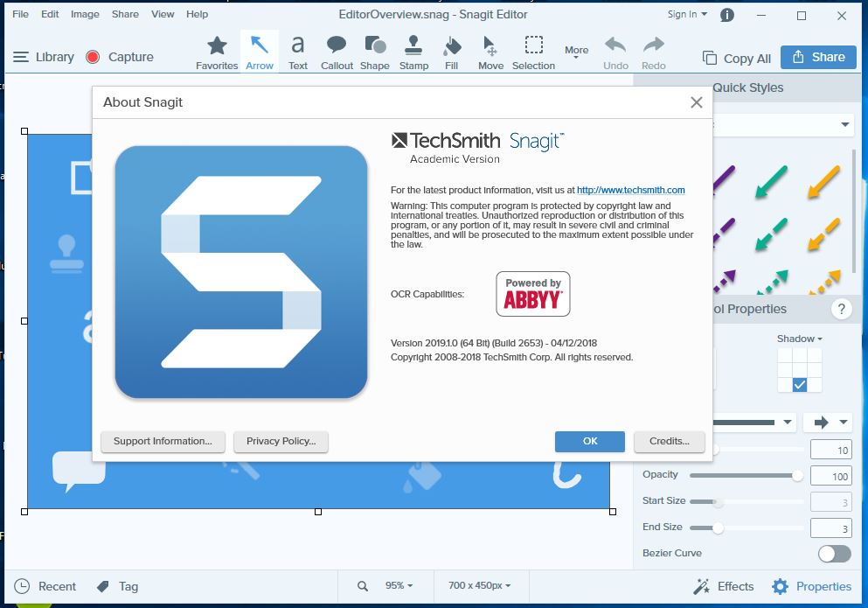The width and height of the screenshot is (868, 608).
Task: Click the Opacity value field 100
Action: click(831, 476)
